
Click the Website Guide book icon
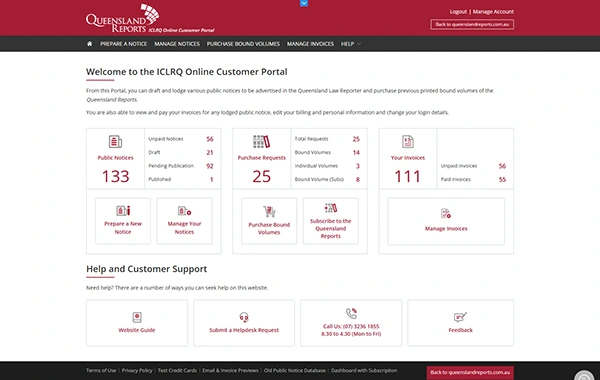pos(137,317)
